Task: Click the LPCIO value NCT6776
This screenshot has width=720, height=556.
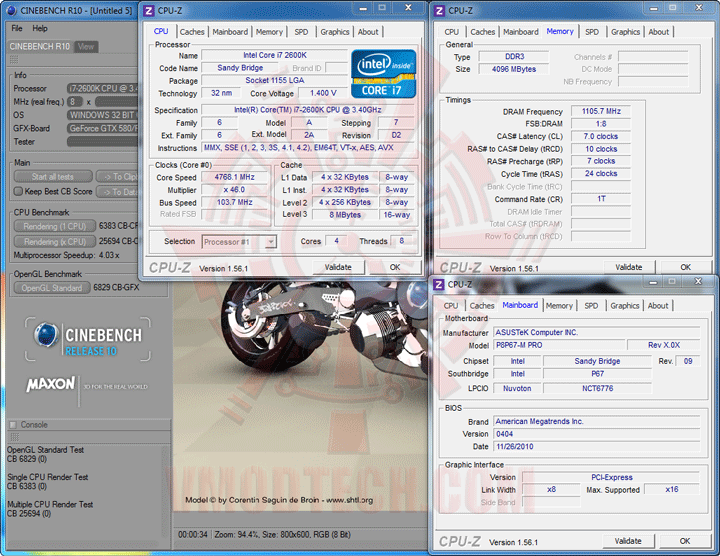Action: point(597,388)
